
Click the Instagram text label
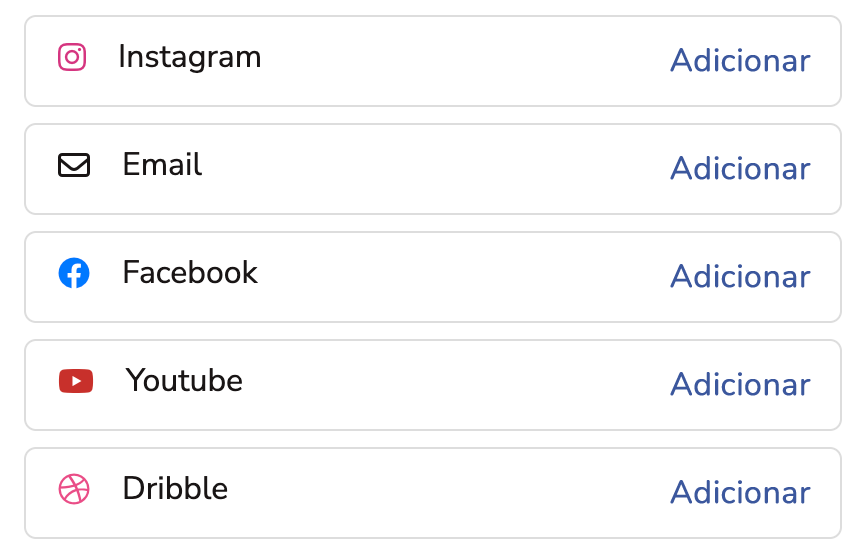189,57
